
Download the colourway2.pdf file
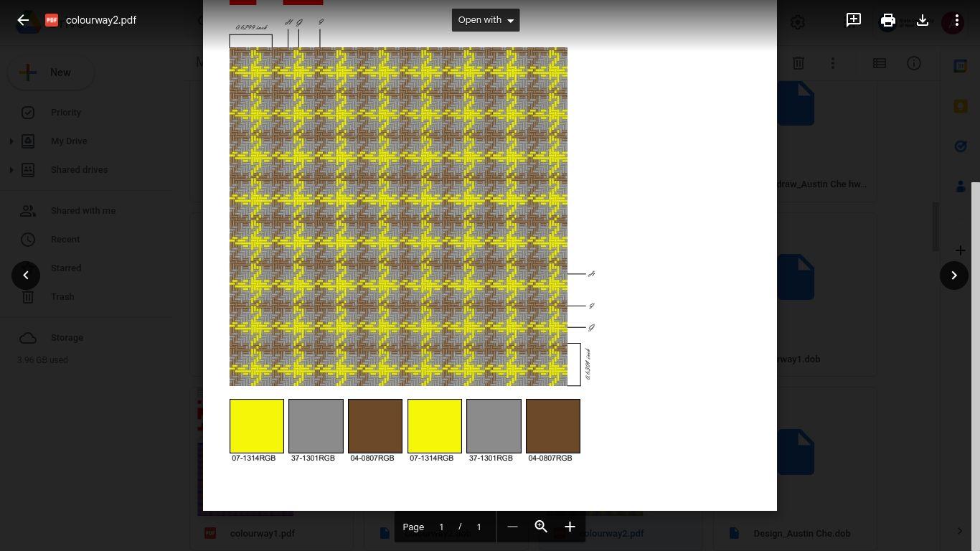[923, 20]
